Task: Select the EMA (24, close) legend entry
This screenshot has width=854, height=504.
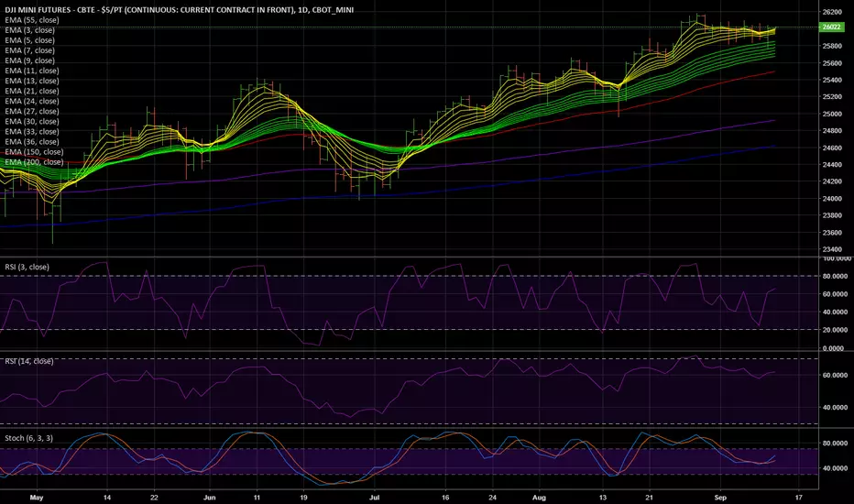Action: [32, 102]
